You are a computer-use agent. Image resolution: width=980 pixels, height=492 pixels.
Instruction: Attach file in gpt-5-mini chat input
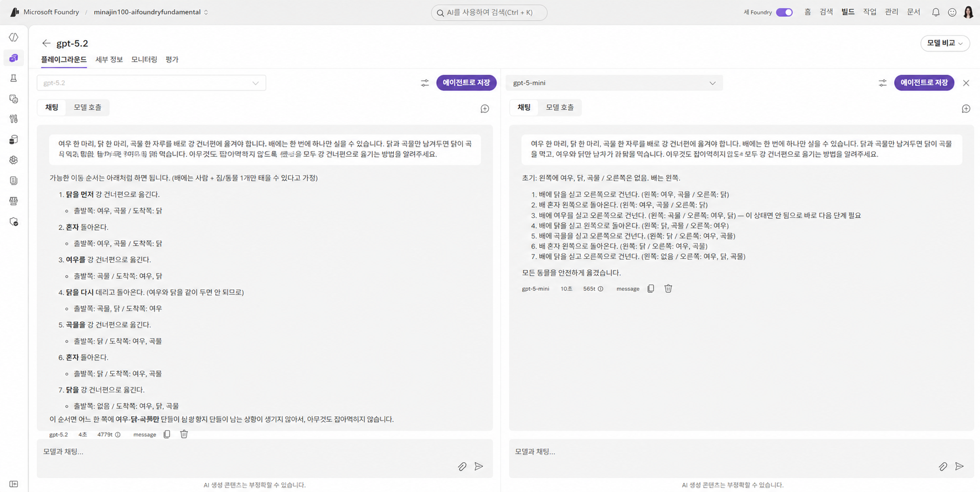click(x=943, y=467)
